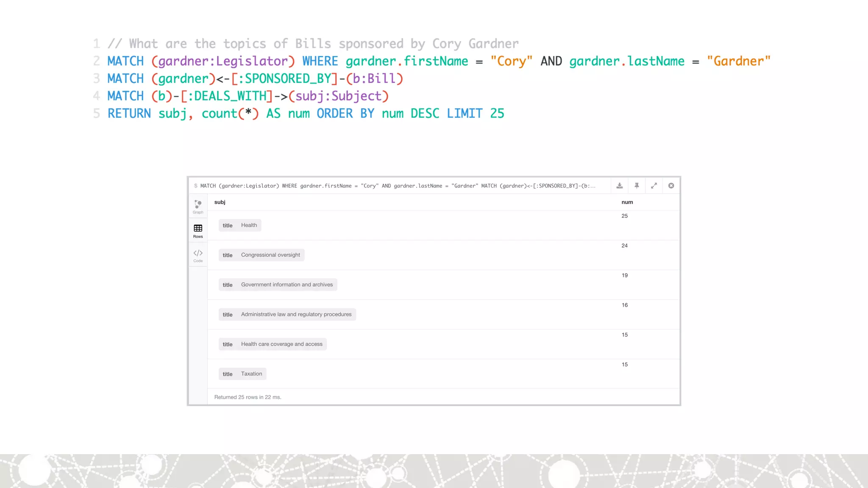Select the Congressional oversight tag
The image size is (868, 488).
tap(262, 255)
